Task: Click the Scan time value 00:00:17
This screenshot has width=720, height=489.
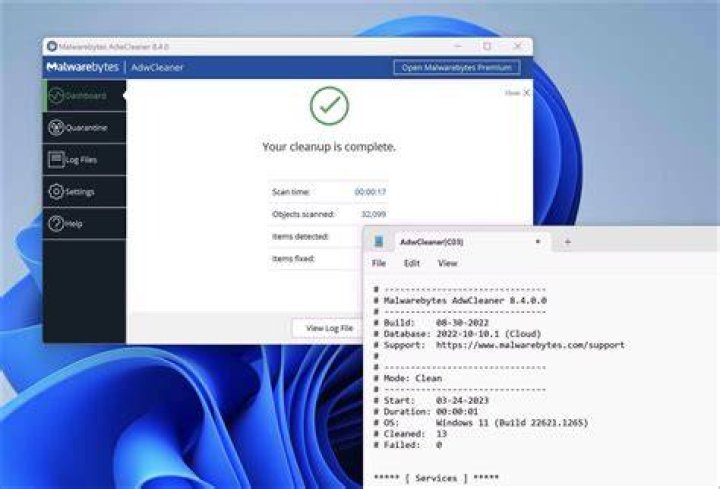Action: (x=370, y=192)
